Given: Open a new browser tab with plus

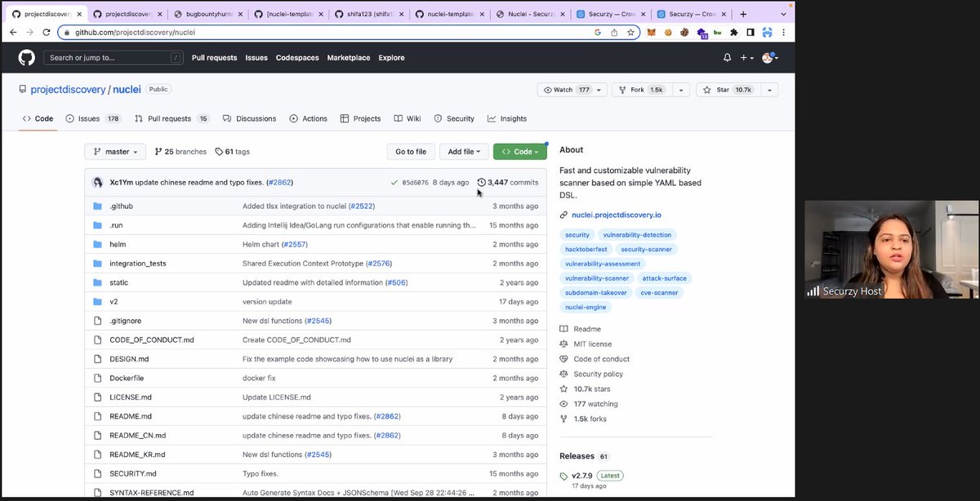Looking at the screenshot, I should pyautogui.click(x=742, y=14).
